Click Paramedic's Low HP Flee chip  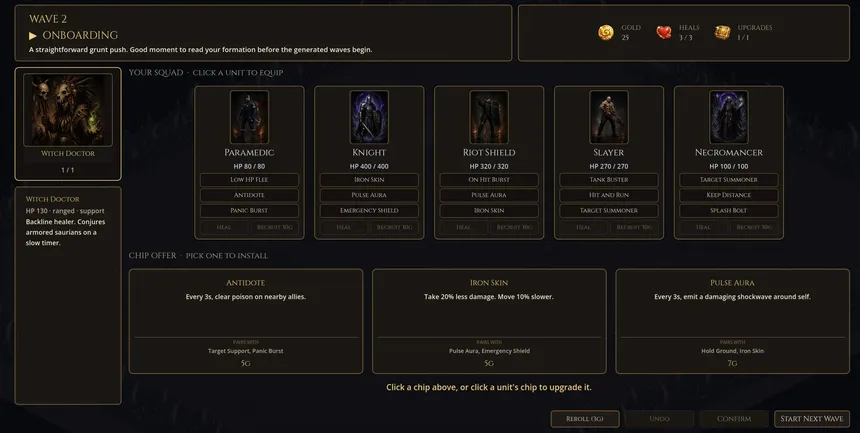point(249,180)
